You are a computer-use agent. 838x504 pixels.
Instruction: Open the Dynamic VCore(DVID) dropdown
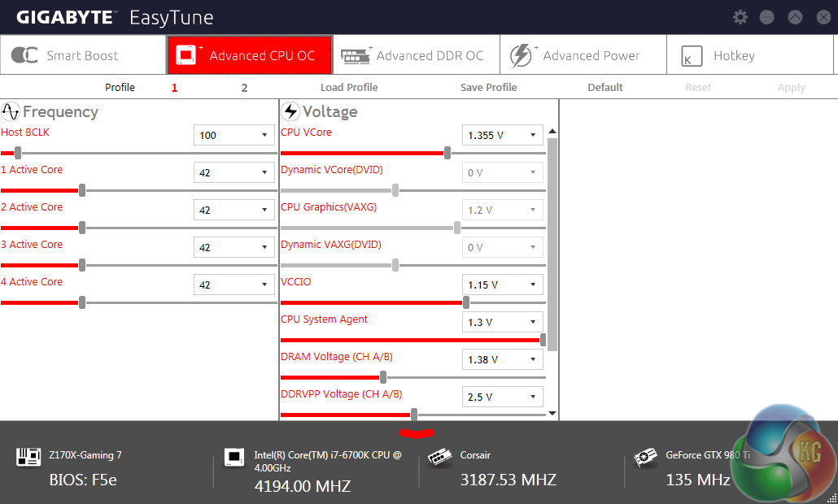(x=502, y=172)
